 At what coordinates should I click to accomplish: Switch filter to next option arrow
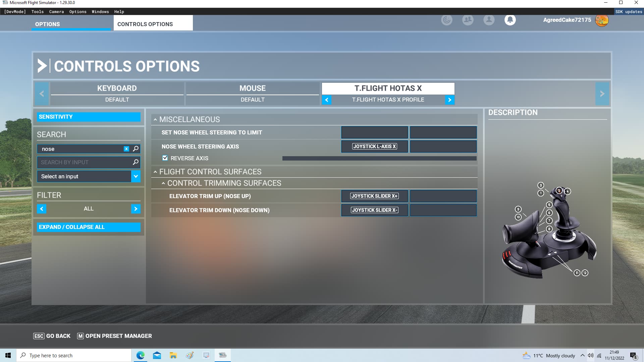136,209
